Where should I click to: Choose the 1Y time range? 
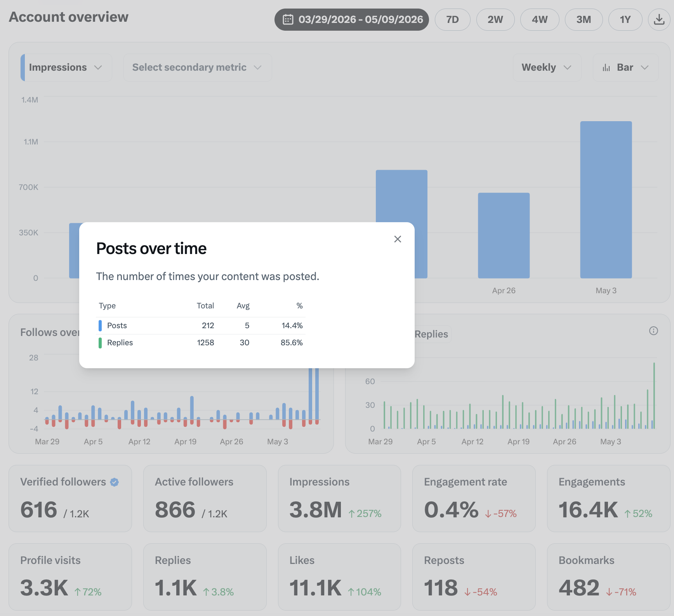(625, 19)
